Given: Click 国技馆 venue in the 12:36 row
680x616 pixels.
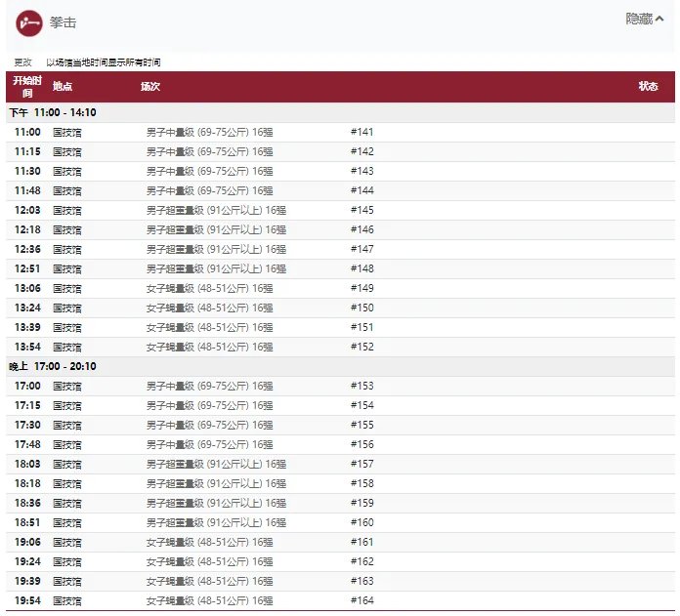Looking at the screenshot, I should click(66, 249).
